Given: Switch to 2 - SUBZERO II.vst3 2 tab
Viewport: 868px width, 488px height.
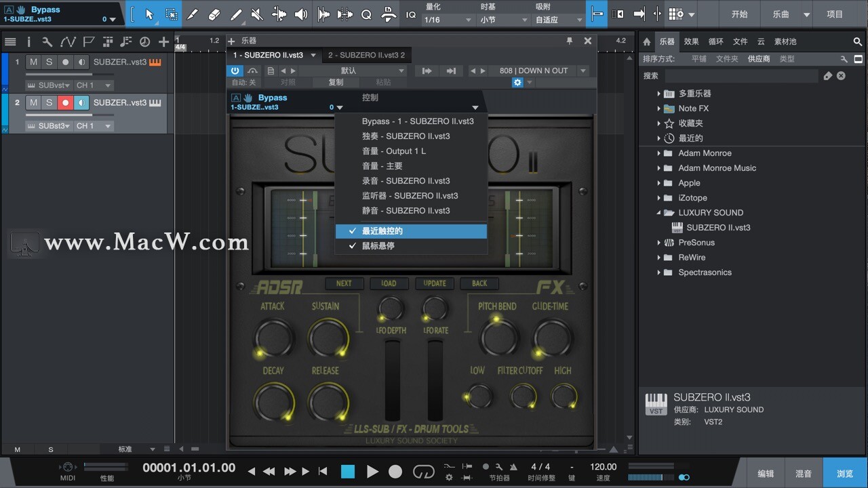Looking at the screenshot, I should [366, 55].
